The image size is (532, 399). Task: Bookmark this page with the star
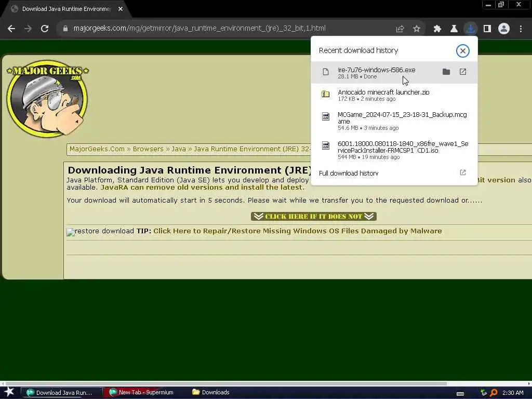coord(417,29)
